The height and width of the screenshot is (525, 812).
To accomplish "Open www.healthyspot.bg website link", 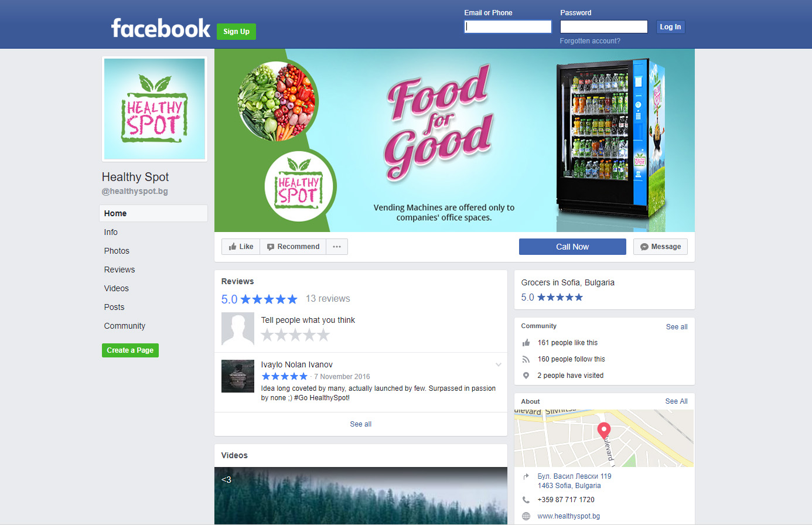I will point(568,516).
